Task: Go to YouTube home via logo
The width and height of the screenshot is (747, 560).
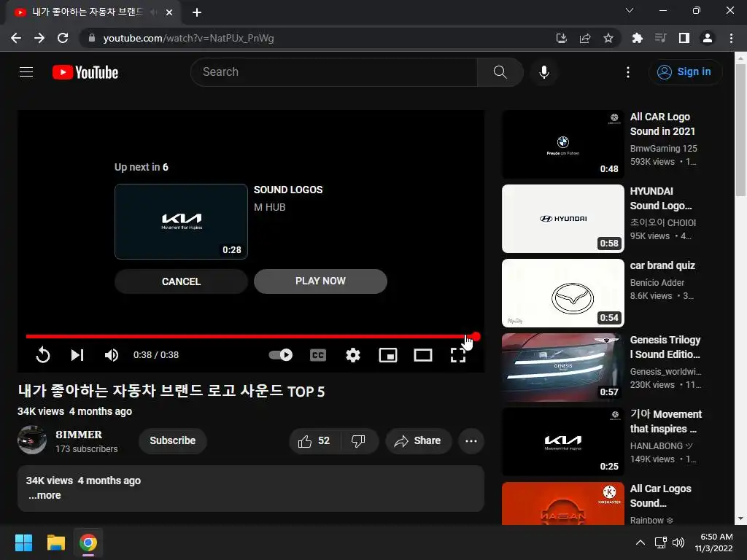Action: [x=85, y=72]
